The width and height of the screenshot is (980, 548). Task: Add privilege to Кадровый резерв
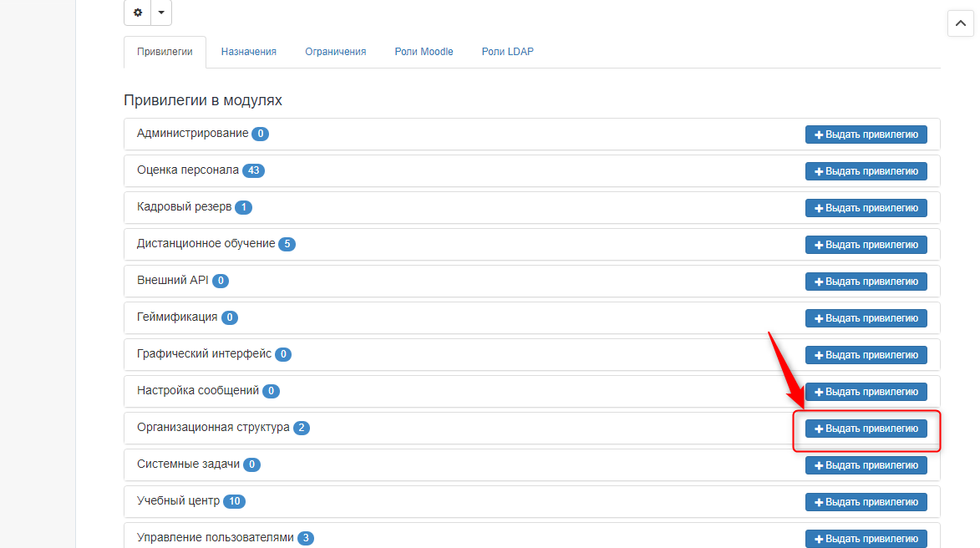[866, 208]
